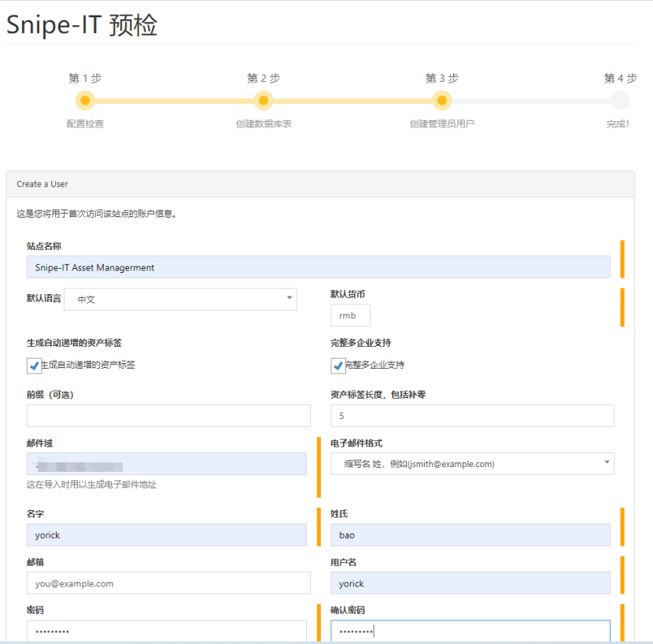Click the 第 1 步 step circle
The width and height of the screenshot is (653, 644).
85,101
